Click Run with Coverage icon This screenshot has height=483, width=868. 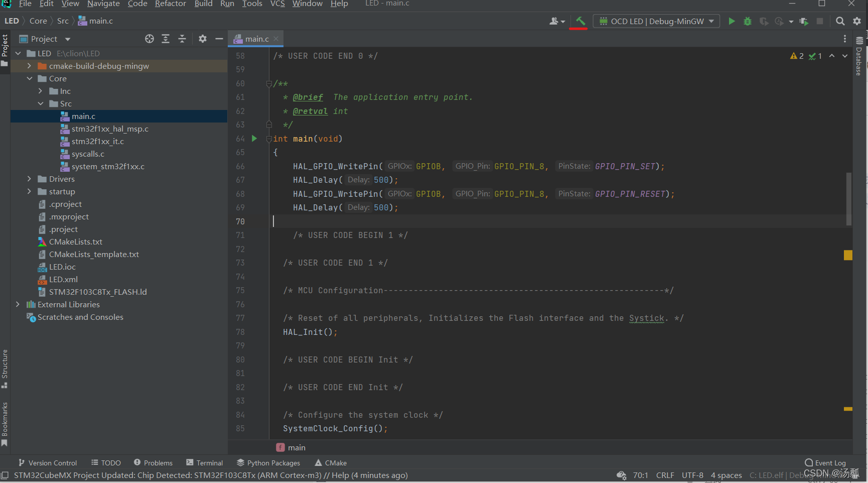pyautogui.click(x=764, y=21)
